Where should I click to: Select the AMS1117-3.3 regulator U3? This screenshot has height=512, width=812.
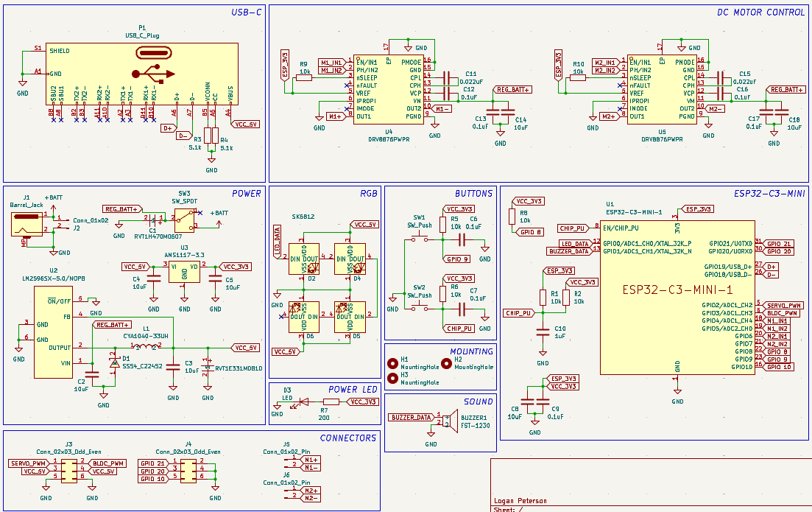[x=184, y=270]
